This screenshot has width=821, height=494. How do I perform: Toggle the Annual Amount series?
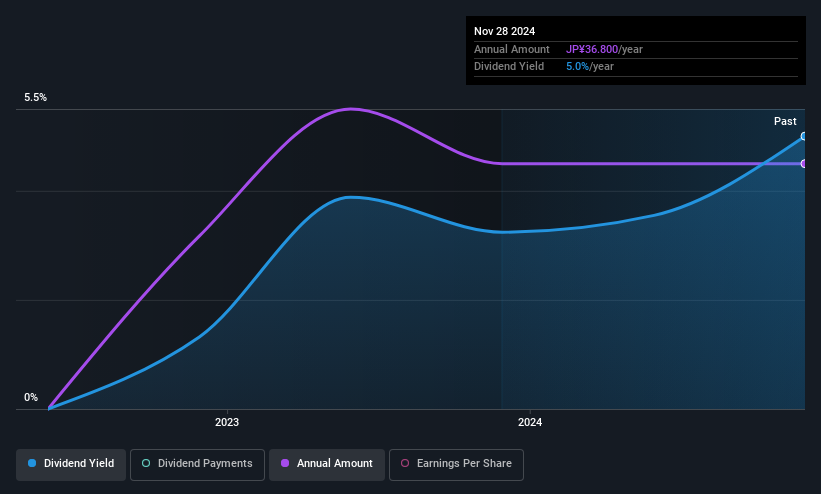[x=327, y=464]
